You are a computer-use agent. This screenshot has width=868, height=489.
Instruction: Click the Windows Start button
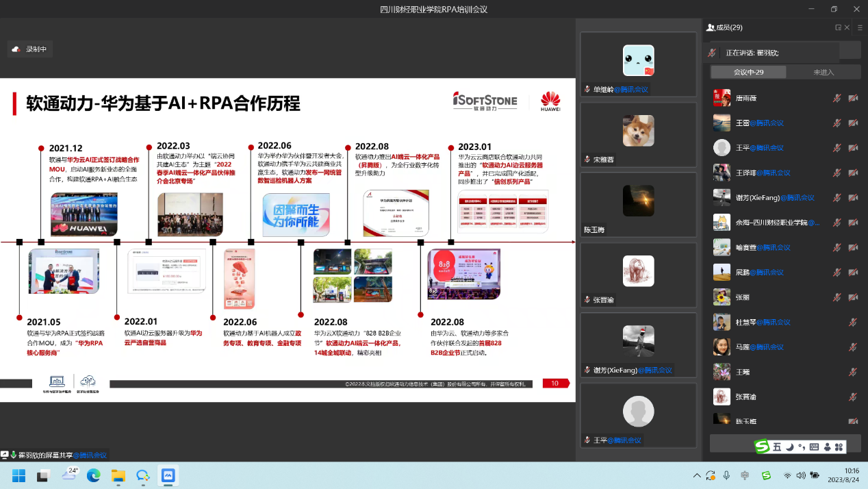tap(18, 475)
